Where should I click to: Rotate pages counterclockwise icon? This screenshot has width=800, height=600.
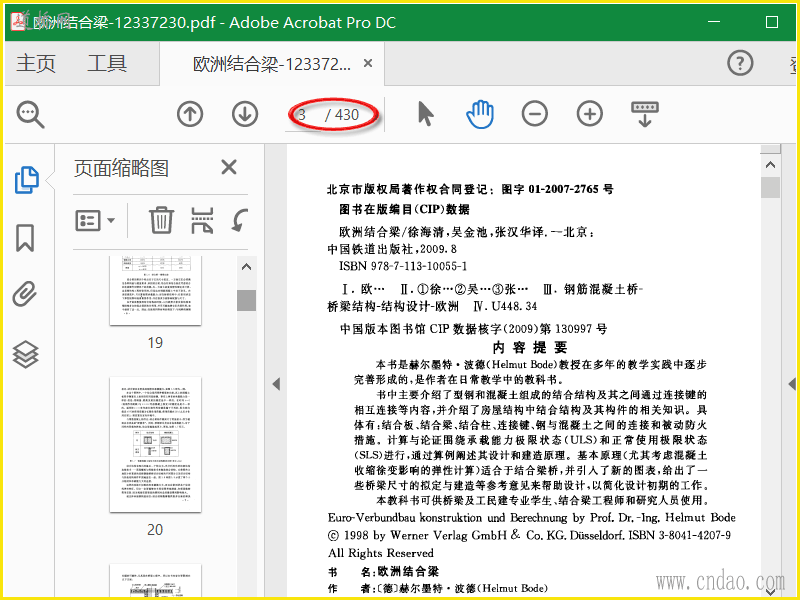tap(239, 220)
